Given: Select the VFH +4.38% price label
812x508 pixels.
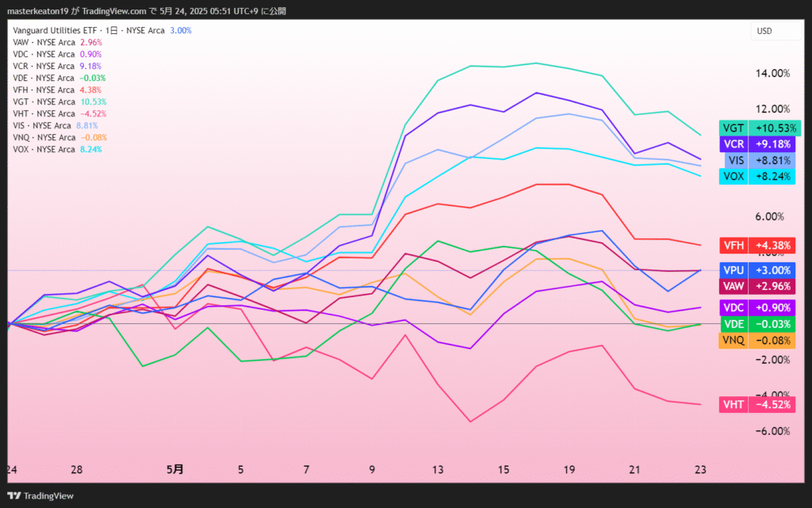Looking at the screenshot, I should 756,245.
